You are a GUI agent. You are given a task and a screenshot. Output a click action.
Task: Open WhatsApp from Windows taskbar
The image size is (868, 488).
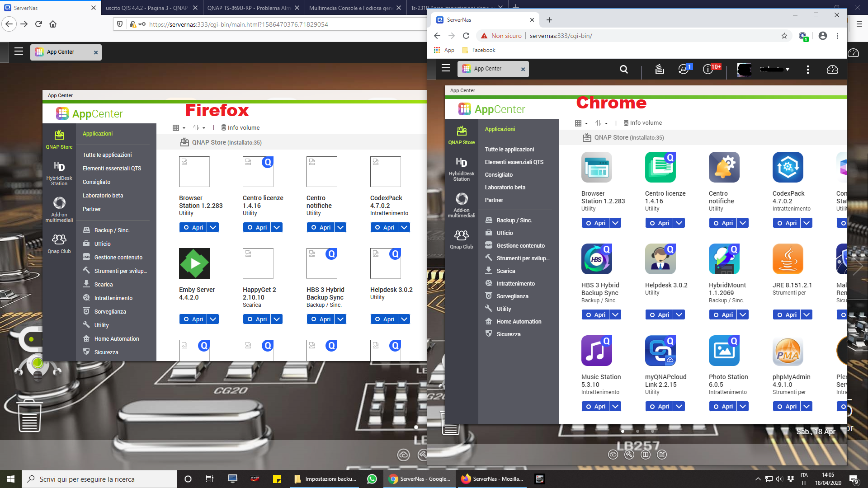click(x=372, y=479)
